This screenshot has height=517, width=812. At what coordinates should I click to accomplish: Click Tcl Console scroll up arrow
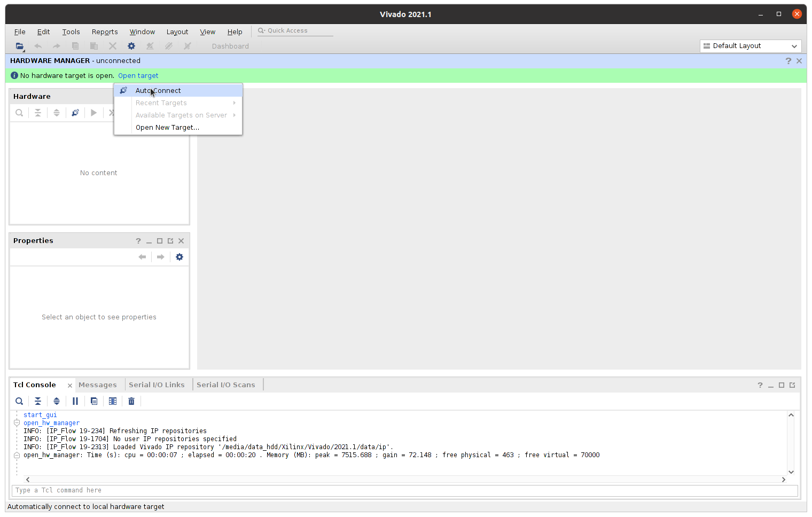[791, 415]
